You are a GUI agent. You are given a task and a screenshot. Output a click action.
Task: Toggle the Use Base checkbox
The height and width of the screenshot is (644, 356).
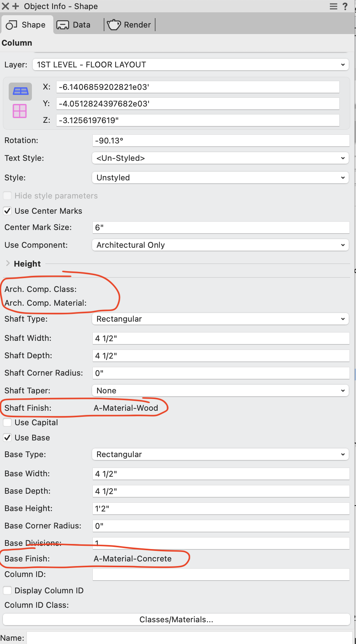7,438
